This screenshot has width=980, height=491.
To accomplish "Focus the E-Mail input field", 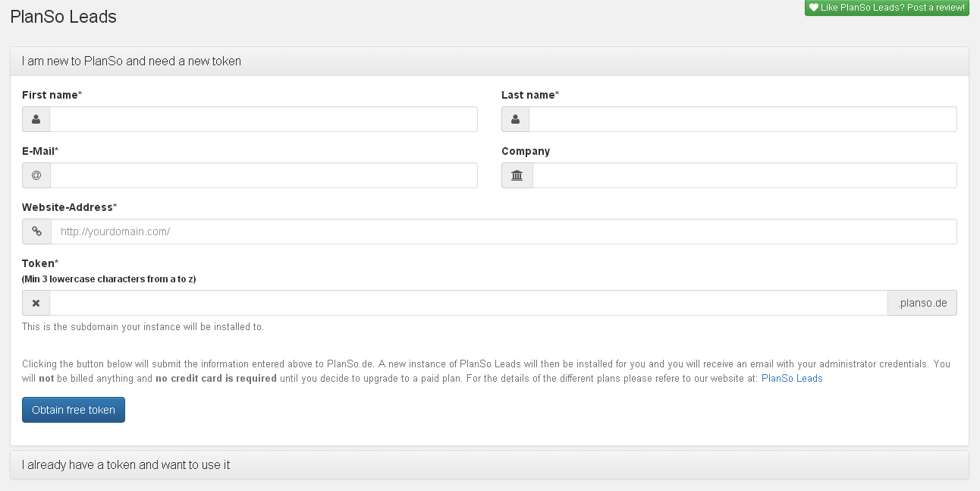I will 263,175.
